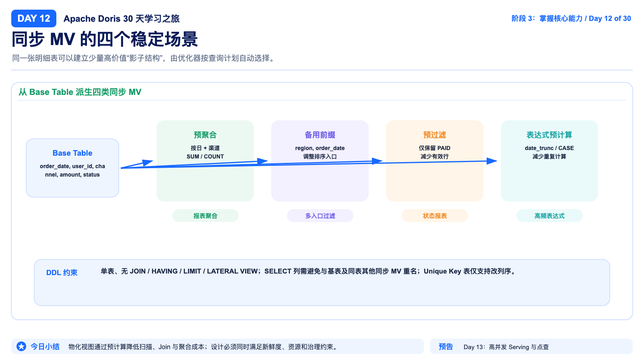The width and height of the screenshot is (644, 362).
Task: Click the 减少有效行 text
Action: [x=435, y=156]
